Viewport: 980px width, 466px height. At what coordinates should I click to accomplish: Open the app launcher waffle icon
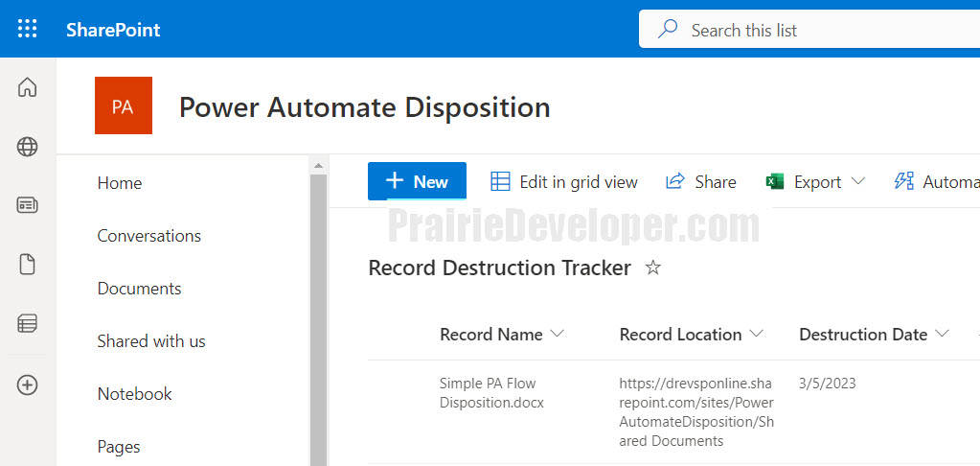tap(27, 29)
